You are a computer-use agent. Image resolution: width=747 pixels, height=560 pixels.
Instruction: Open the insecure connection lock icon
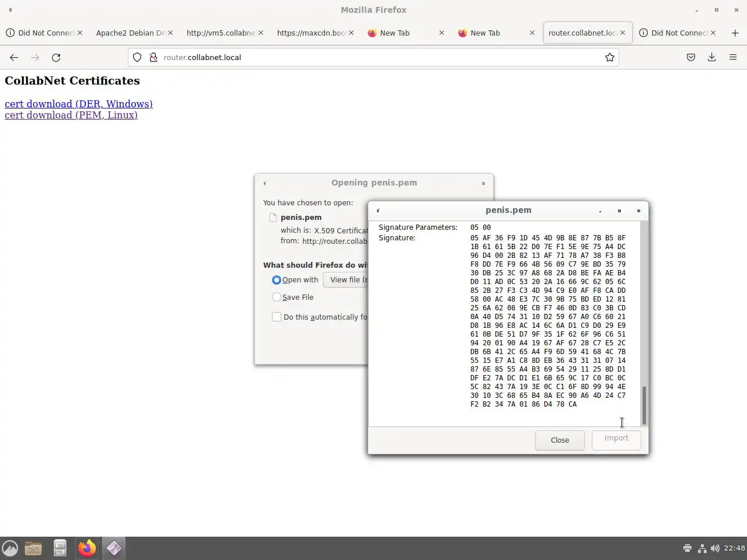pos(153,57)
